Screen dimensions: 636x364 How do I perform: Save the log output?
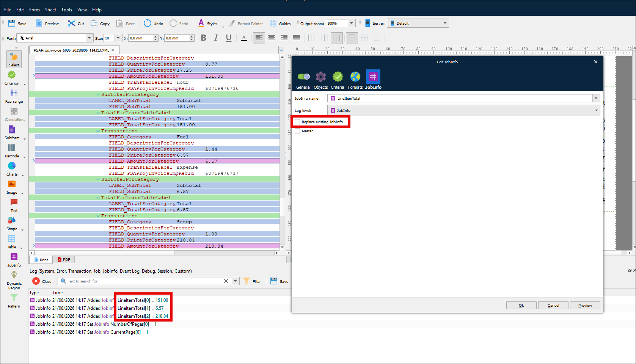pyautogui.click(x=279, y=281)
